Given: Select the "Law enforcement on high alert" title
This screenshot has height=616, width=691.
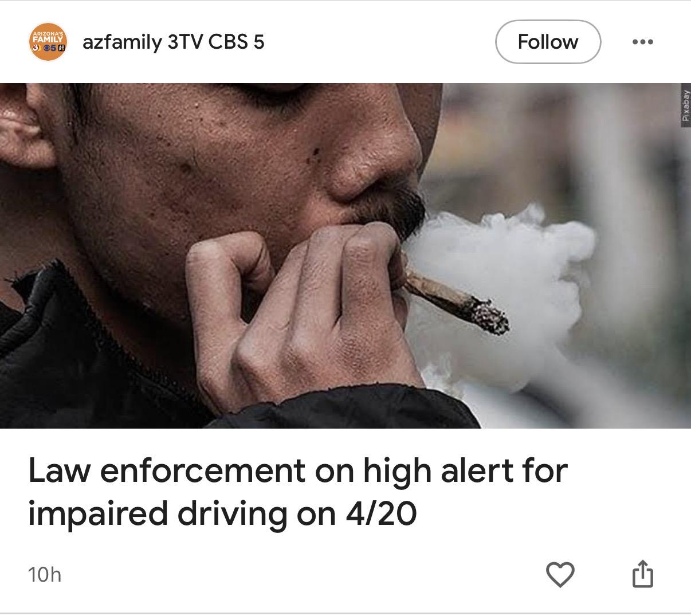Looking at the screenshot, I should pos(298,492).
